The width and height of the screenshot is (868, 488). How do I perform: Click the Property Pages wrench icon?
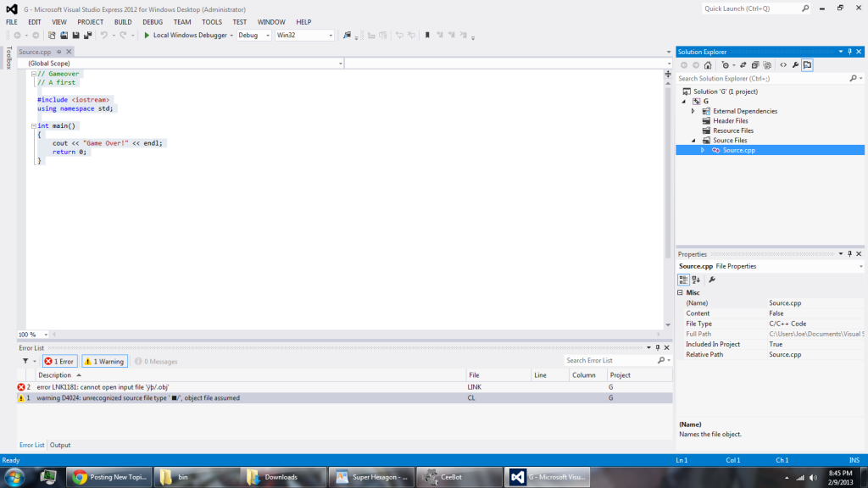(x=712, y=280)
